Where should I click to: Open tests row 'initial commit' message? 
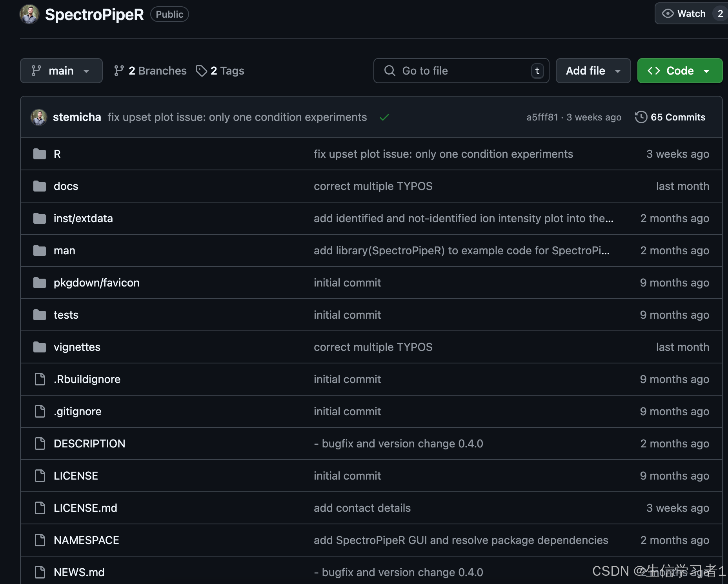coord(347,315)
